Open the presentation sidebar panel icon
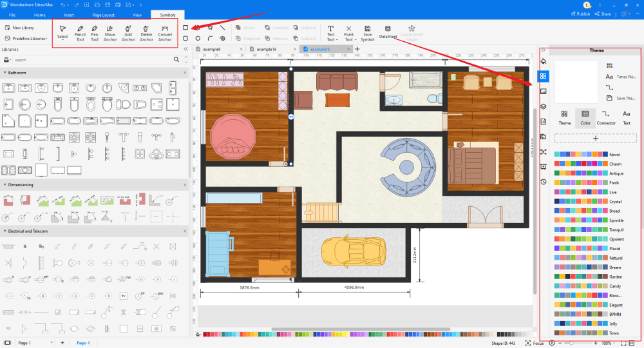Image resolution: width=644 pixels, height=348 pixels. tap(544, 167)
